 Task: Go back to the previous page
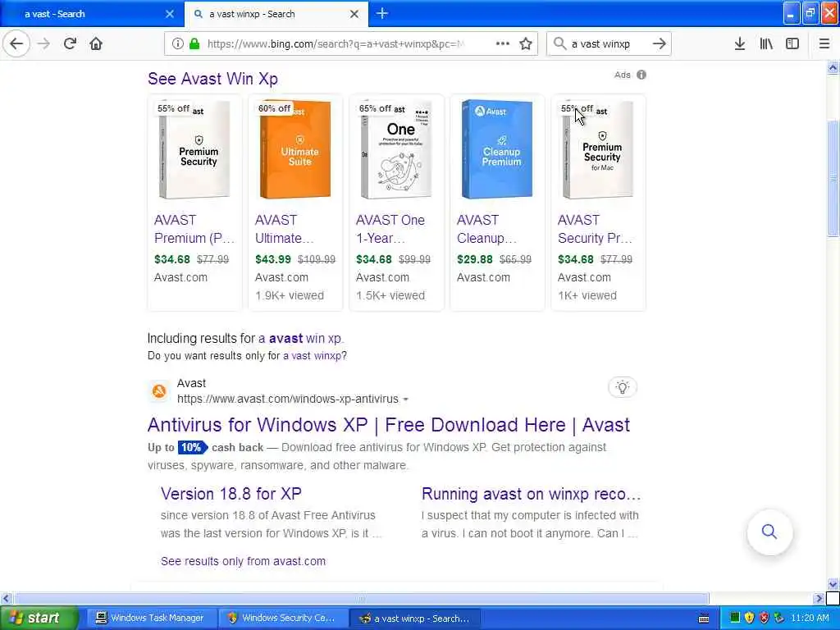point(16,44)
